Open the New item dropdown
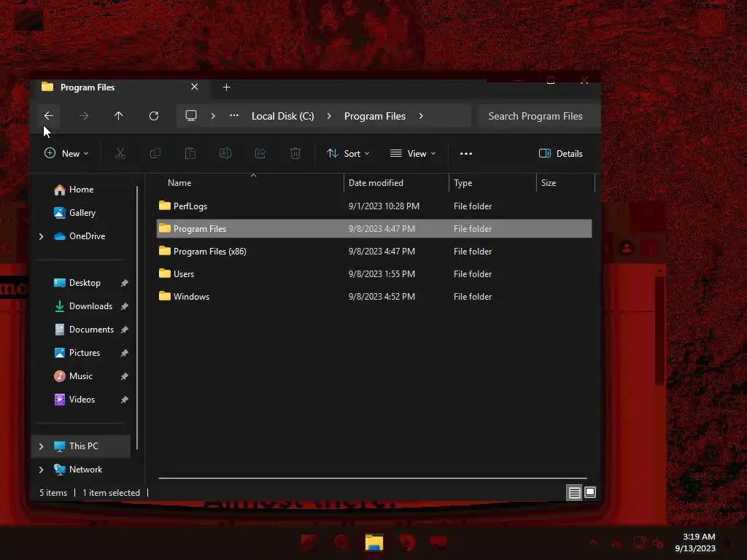The height and width of the screenshot is (560, 747). coord(66,153)
